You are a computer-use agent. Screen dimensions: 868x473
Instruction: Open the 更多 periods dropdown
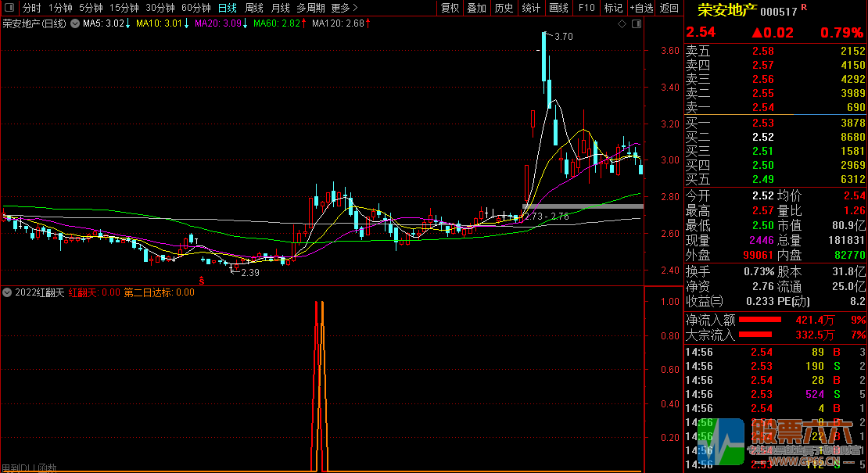point(344,8)
